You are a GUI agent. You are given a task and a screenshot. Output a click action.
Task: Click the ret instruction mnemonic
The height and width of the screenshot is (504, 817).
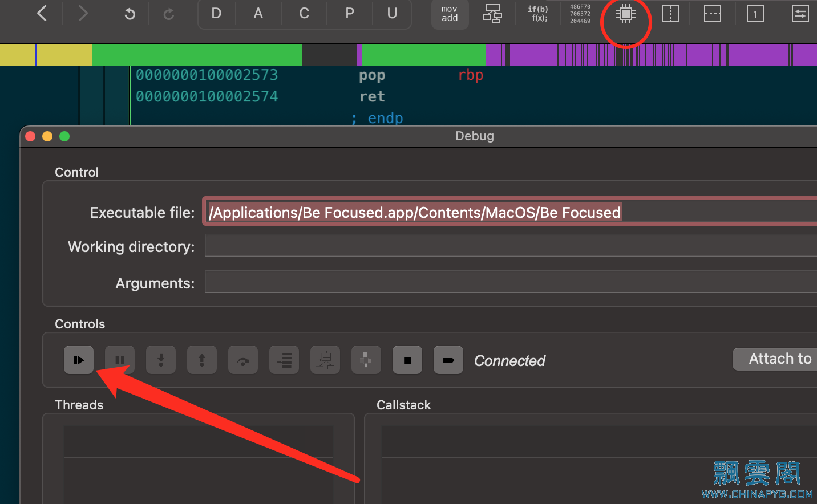pos(372,96)
